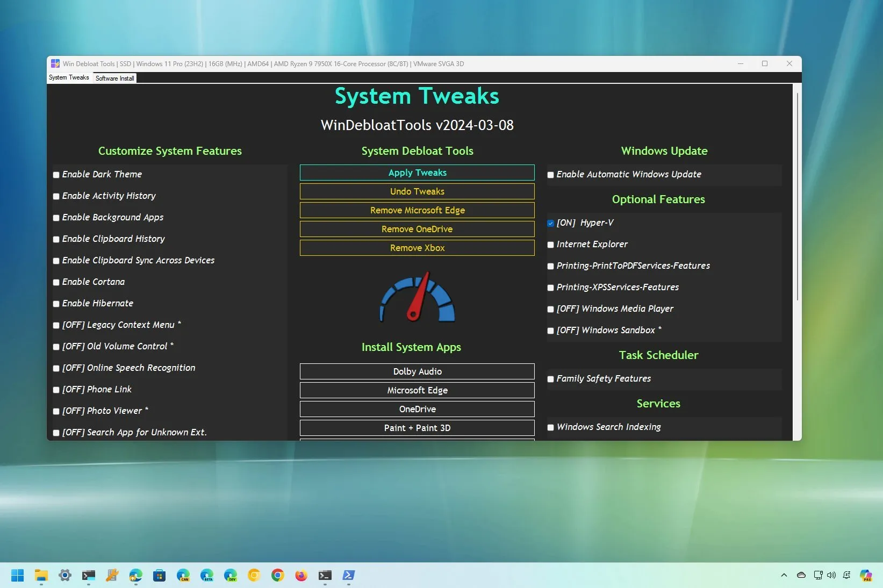Tick the Windows Search Indexing checkbox
Viewport: 883px width, 588px height.
550,427
